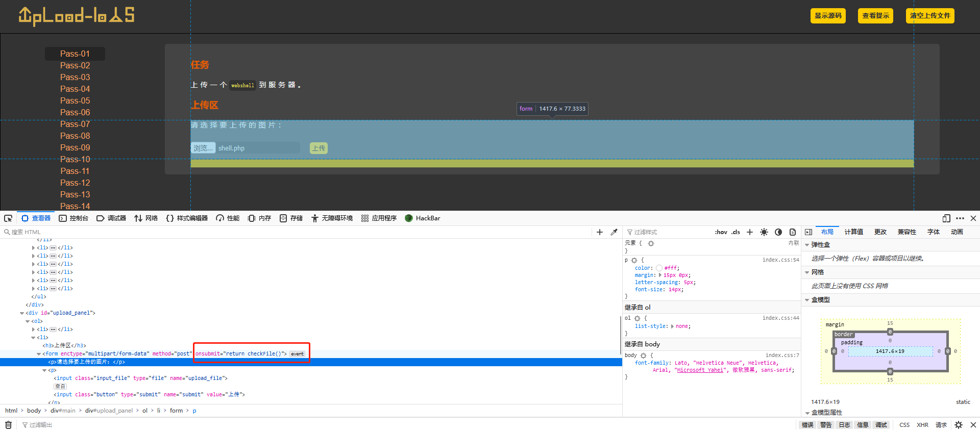Click the trash icon to clear console output
This screenshot has width=980, height=432.
pos(8,425)
